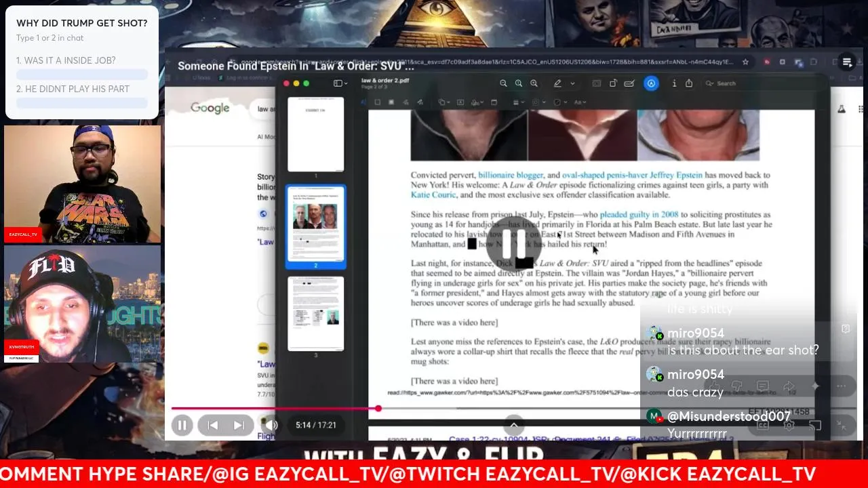The height and width of the screenshot is (488, 868).
Task: Open the 'Katie Couric' link in the PDF
Action: [433, 195]
